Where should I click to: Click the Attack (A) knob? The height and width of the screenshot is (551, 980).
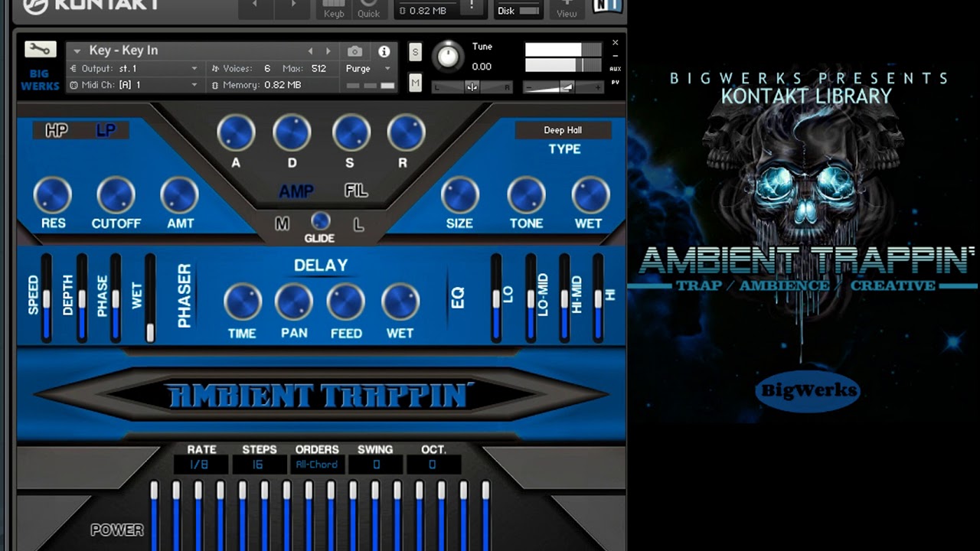[x=236, y=132]
